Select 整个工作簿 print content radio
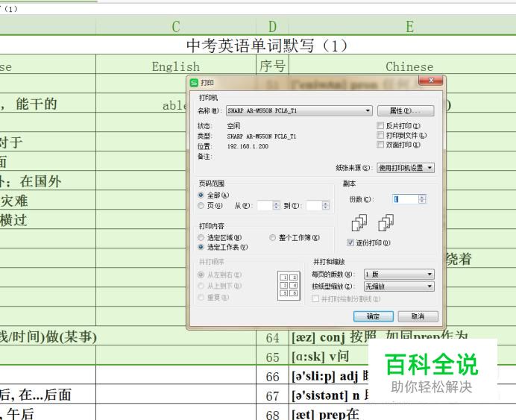The height and width of the screenshot is (420, 516). click(272, 237)
